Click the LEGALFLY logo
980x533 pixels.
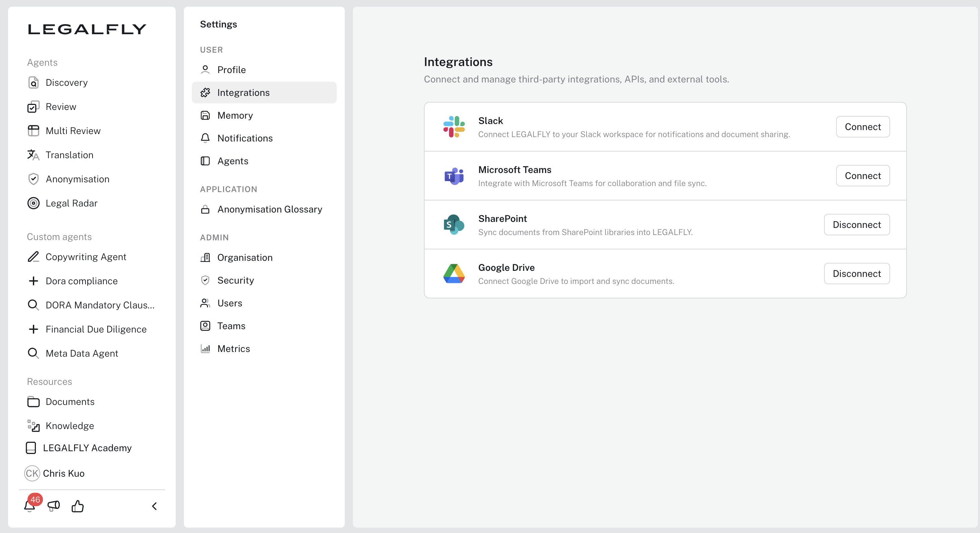[x=87, y=29]
